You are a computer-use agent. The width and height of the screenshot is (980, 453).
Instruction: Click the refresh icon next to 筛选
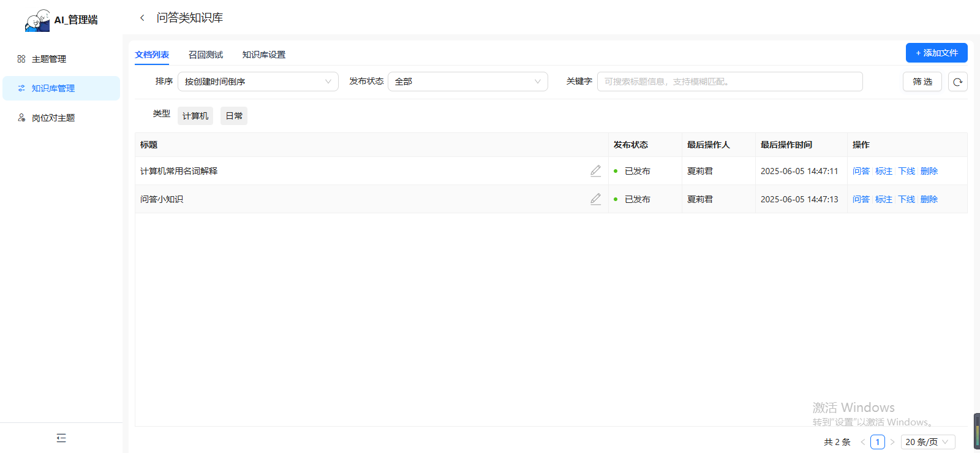957,82
